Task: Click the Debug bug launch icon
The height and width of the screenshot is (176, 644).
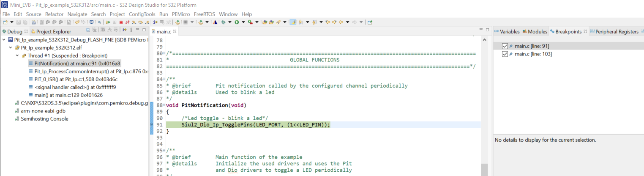Action: tap(224, 22)
